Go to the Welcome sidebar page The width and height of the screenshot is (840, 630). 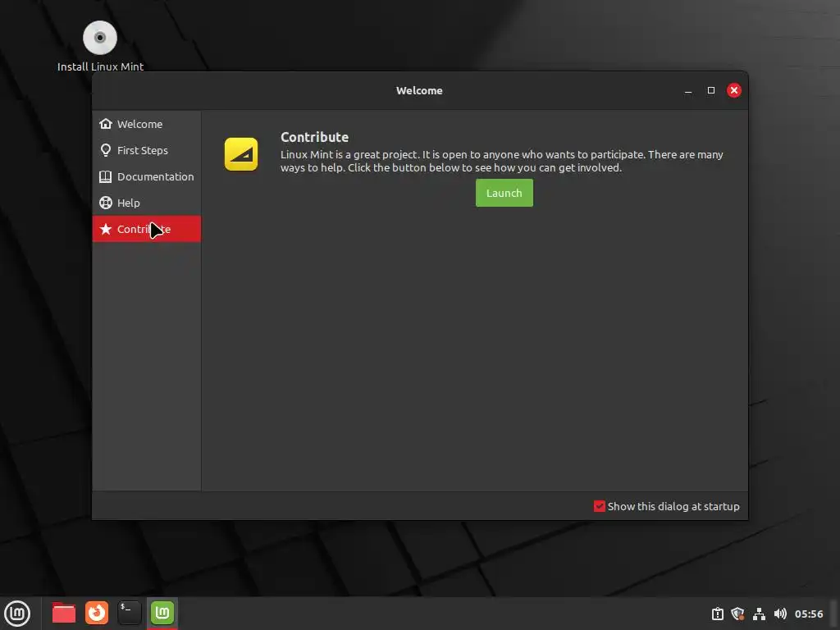point(147,124)
